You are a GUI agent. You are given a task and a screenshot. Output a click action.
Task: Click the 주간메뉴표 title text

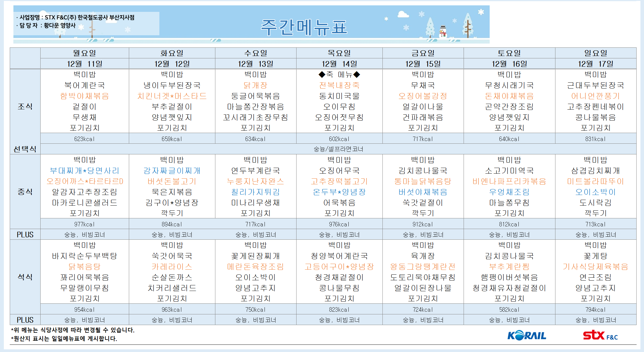304,27
